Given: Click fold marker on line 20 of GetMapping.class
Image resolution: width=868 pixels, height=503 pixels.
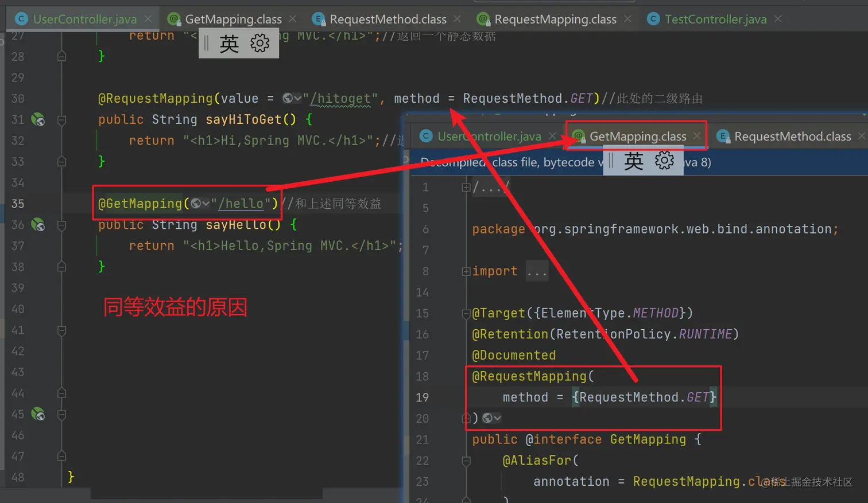Looking at the screenshot, I should (466, 418).
